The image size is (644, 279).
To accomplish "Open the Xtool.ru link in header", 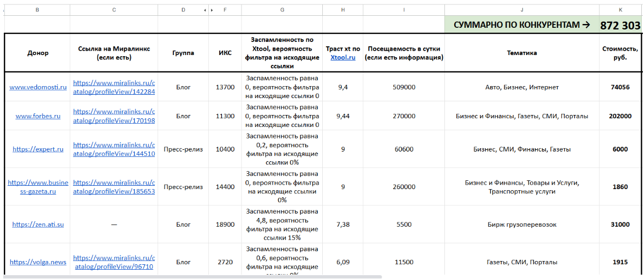I will tap(343, 57).
